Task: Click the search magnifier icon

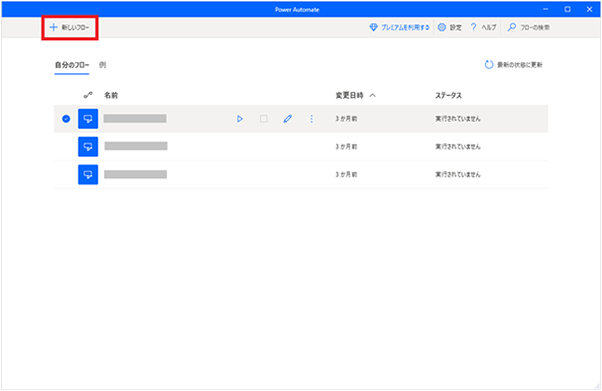Action: pos(511,27)
